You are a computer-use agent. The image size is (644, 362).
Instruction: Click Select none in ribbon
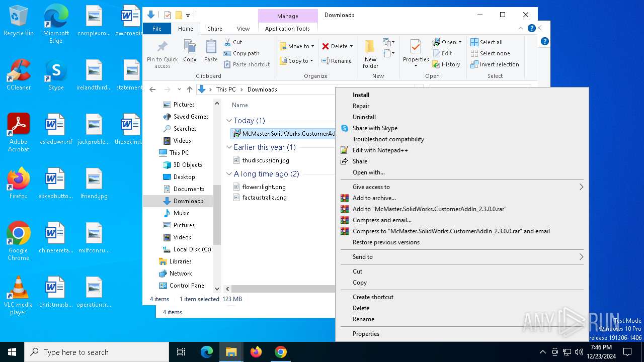tap(490, 53)
